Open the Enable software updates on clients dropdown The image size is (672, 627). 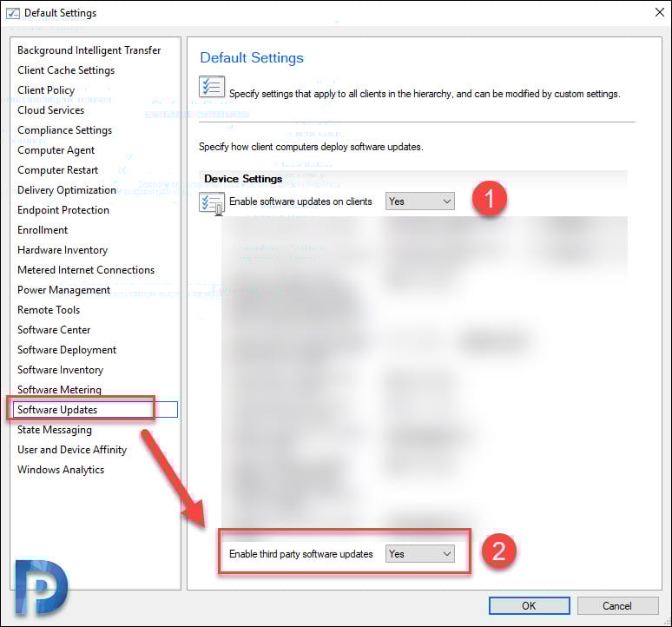(x=420, y=201)
